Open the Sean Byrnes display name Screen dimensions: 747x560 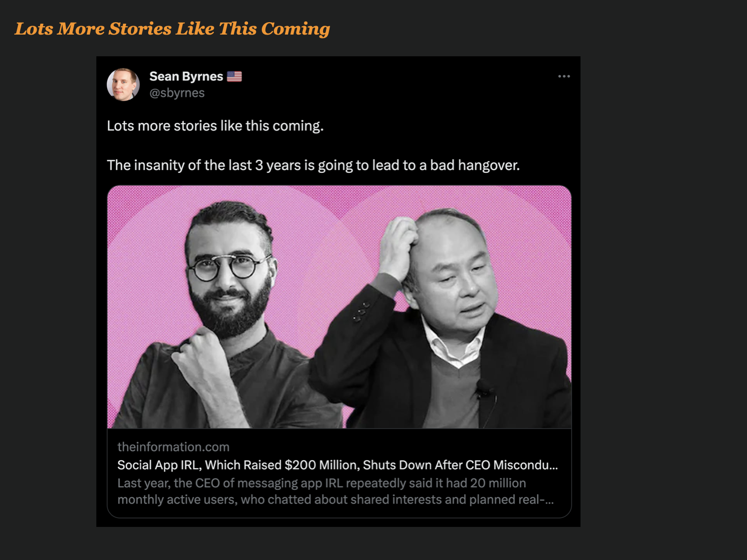click(x=186, y=77)
